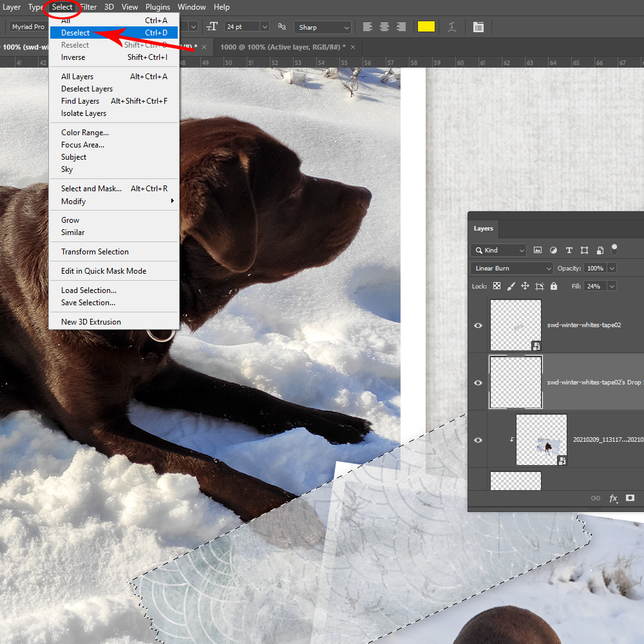644x644 pixels.
Task: Filter layers by type layers icon
Action: [x=569, y=250]
